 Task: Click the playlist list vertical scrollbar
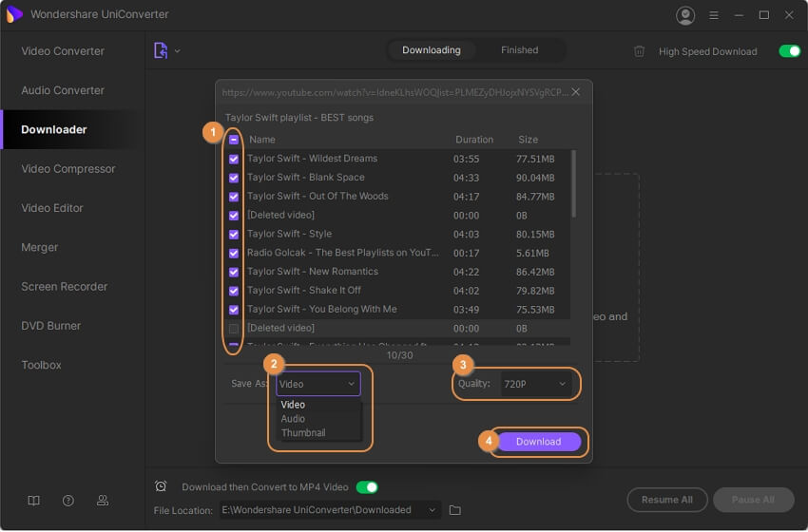[572, 184]
